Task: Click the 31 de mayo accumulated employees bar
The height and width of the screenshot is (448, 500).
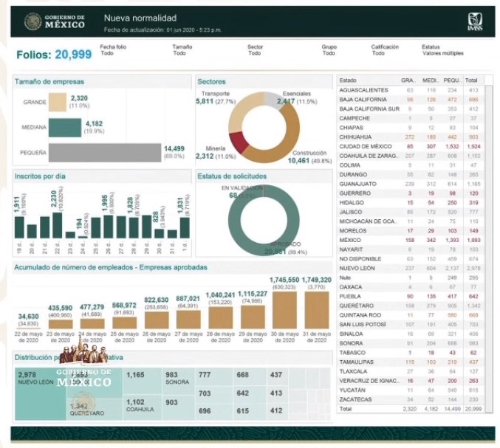Action: coord(316,310)
